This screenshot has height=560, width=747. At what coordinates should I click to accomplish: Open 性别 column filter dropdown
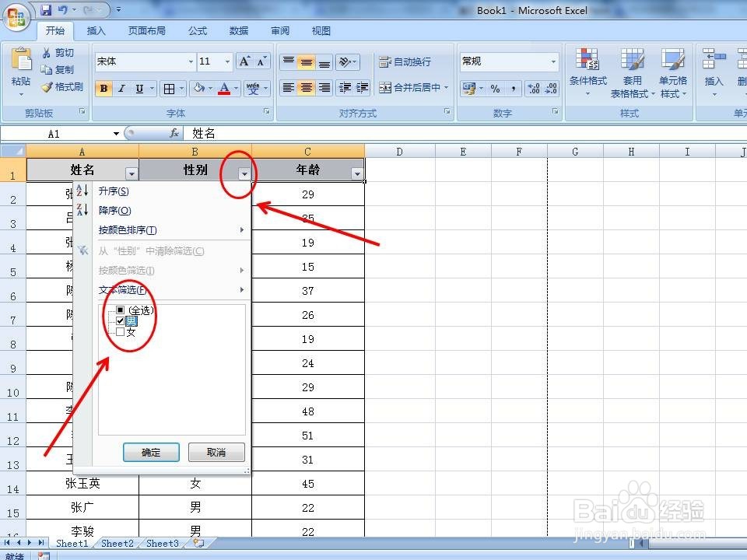244,173
